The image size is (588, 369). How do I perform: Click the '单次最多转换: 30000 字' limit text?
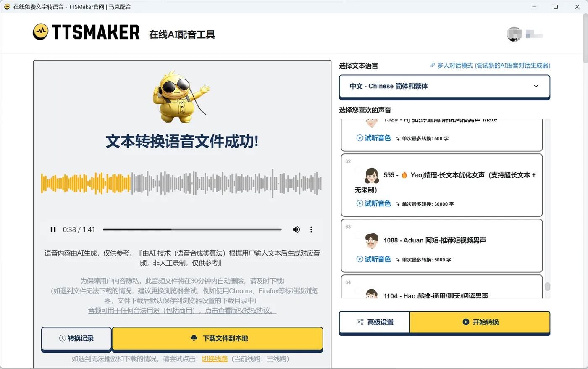coord(428,204)
